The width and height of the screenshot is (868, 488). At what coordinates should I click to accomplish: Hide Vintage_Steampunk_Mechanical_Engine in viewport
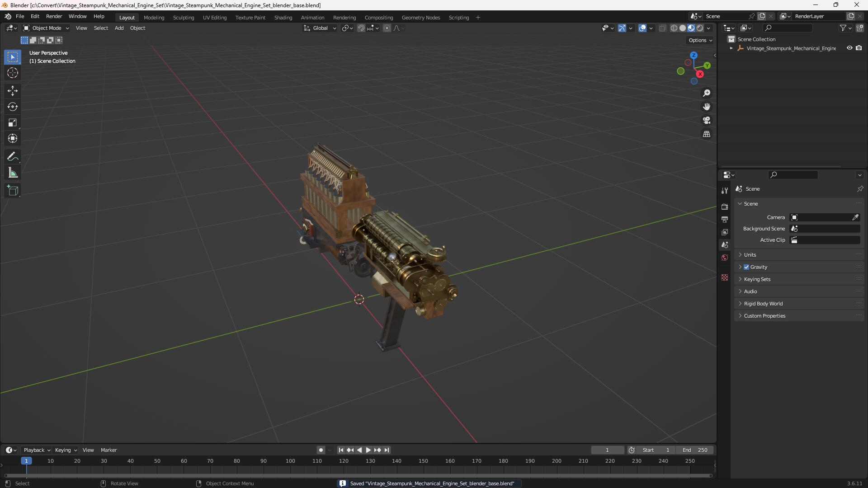click(849, 48)
